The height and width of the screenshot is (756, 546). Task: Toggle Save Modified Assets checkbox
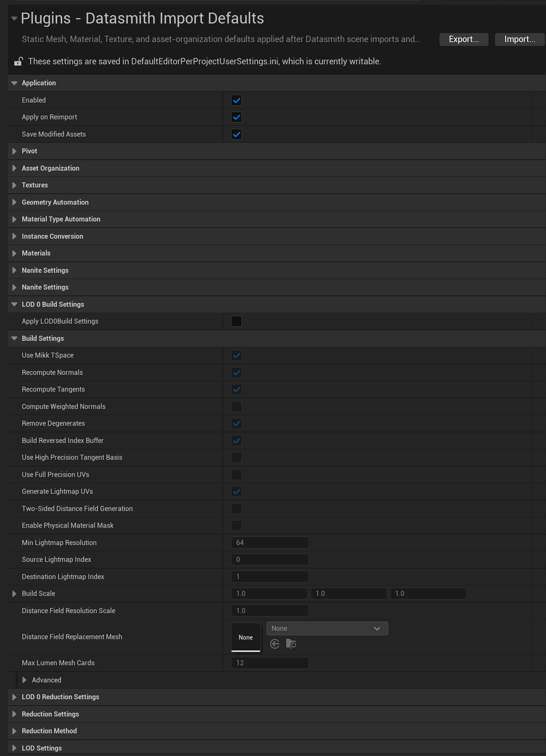click(x=236, y=134)
